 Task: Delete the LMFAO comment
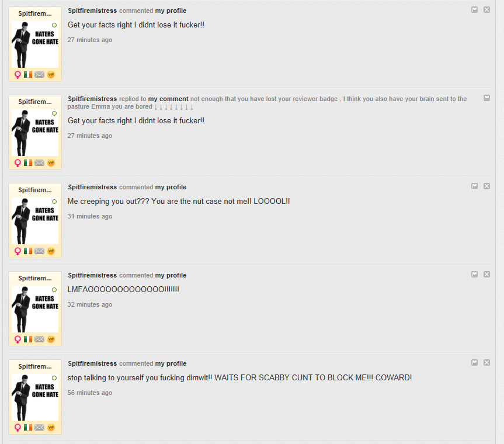[x=486, y=274]
